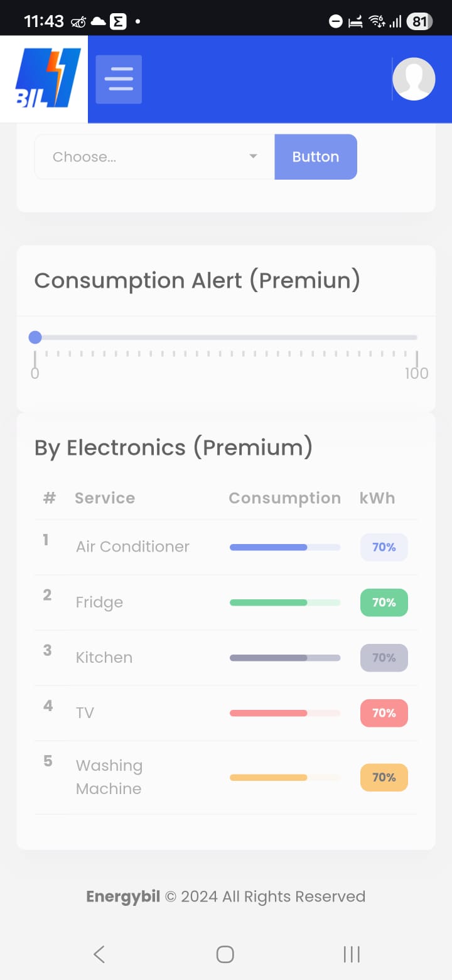This screenshot has height=980, width=452.
Task: Click the Energybil footer link
Action: tap(123, 896)
